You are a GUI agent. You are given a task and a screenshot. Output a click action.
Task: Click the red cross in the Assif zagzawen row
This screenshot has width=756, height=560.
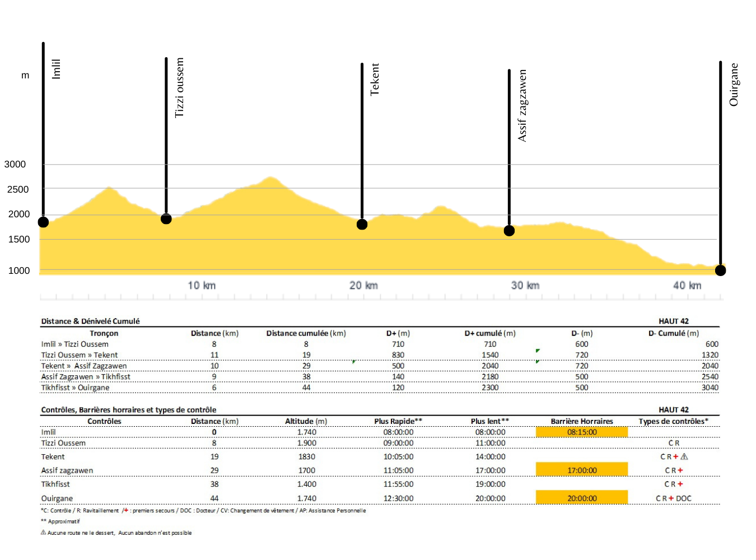[x=680, y=470]
